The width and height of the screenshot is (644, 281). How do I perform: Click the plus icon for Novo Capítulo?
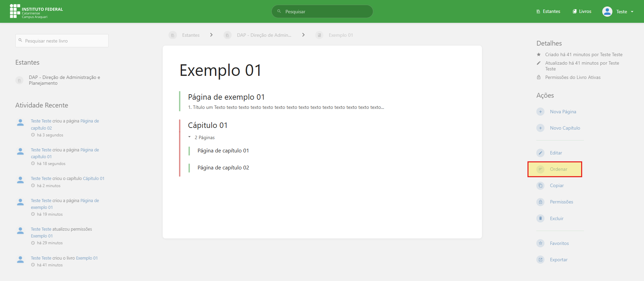pyautogui.click(x=540, y=128)
